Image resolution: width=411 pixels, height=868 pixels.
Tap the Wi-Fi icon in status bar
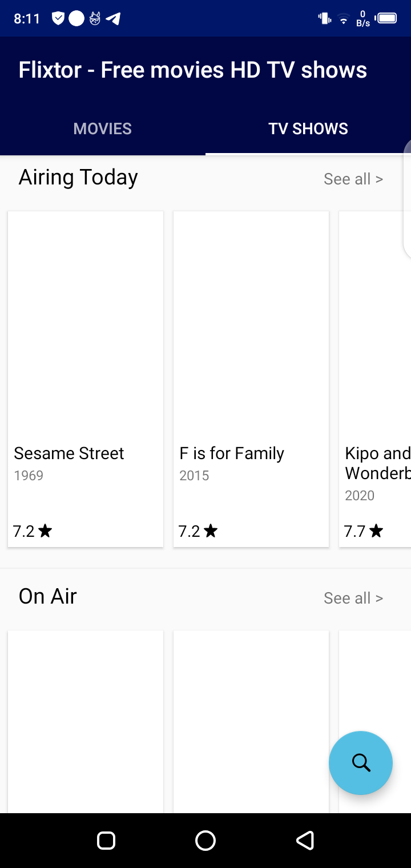click(344, 19)
